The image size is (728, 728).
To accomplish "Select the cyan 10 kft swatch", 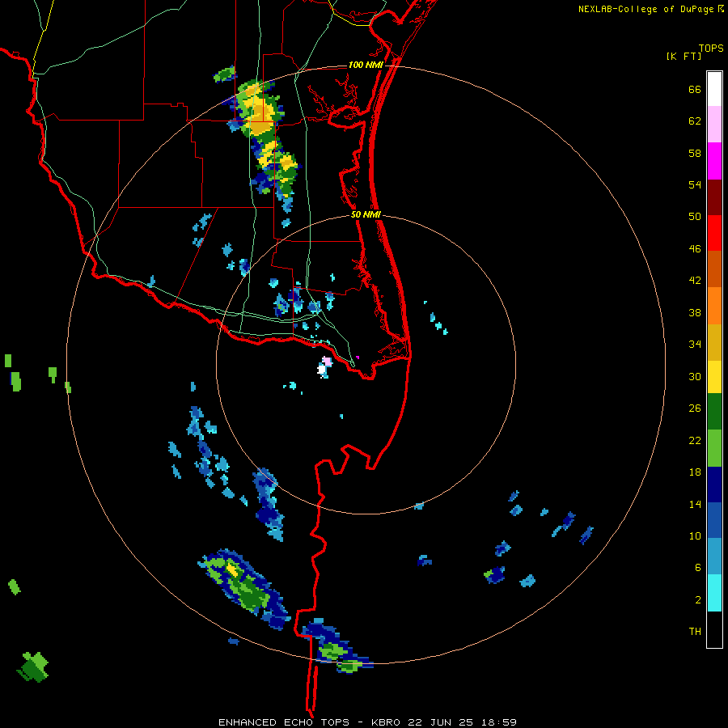I will (x=714, y=593).
